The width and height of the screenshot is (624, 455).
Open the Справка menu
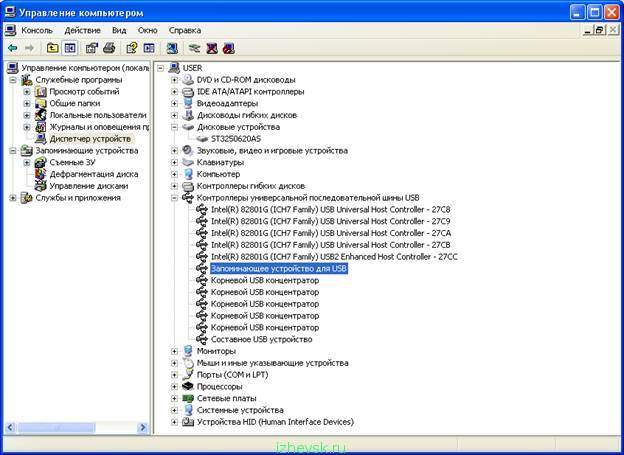click(x=185, y=30)
